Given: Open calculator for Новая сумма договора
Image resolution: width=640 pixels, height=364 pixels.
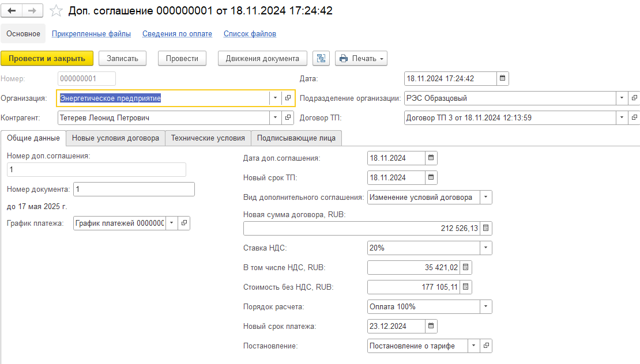Looking at the screenshot, I should click(485, 229).
